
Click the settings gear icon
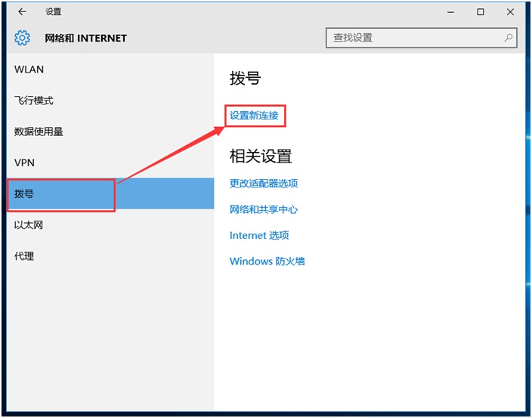(23, 38)
